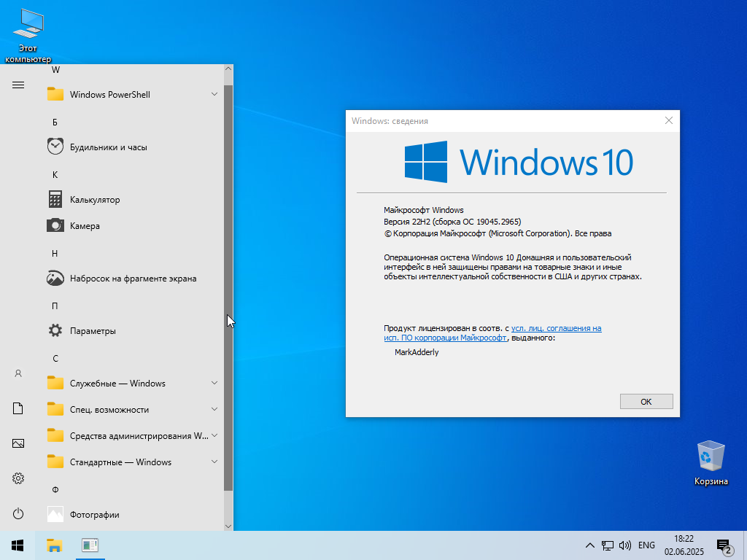Click the Start menu app list scrollbar thumb
The height and width of the screenshot is (560, 747).
tap(228, 288)
